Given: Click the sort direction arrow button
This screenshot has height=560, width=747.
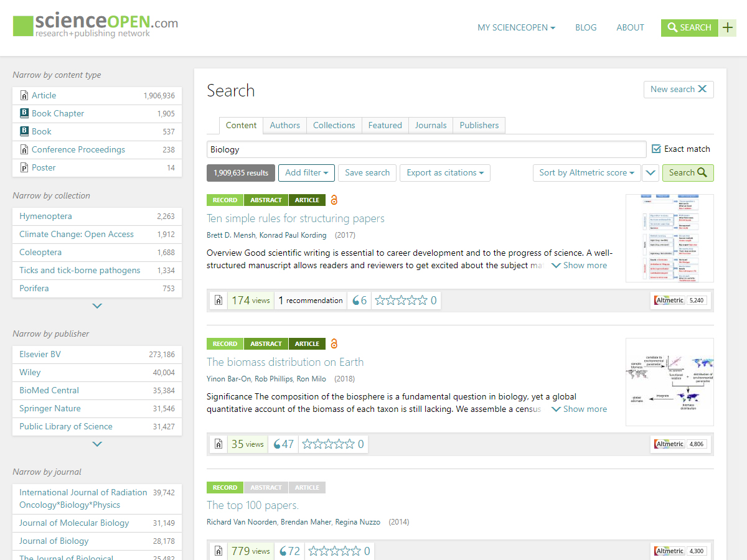Looking at the screenshot, I should (651, 173).
